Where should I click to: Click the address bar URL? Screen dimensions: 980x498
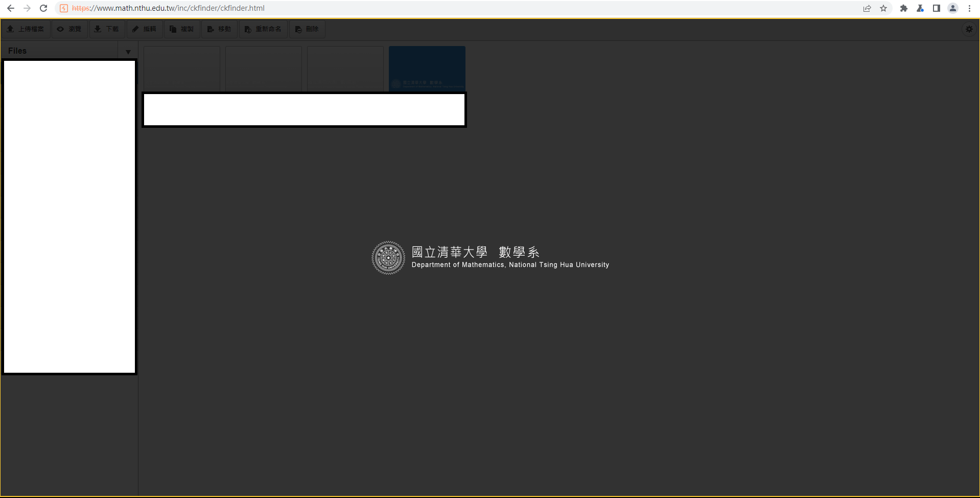pos(168,8)
